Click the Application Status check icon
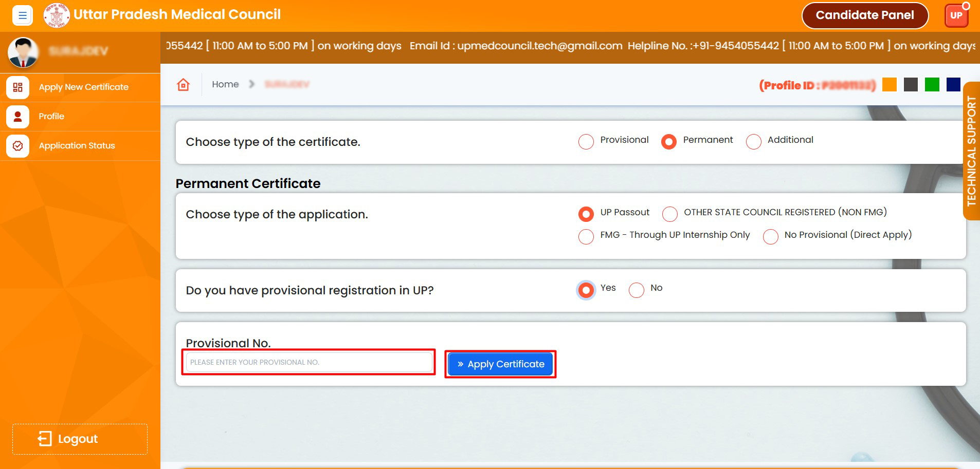 [17, 146]
